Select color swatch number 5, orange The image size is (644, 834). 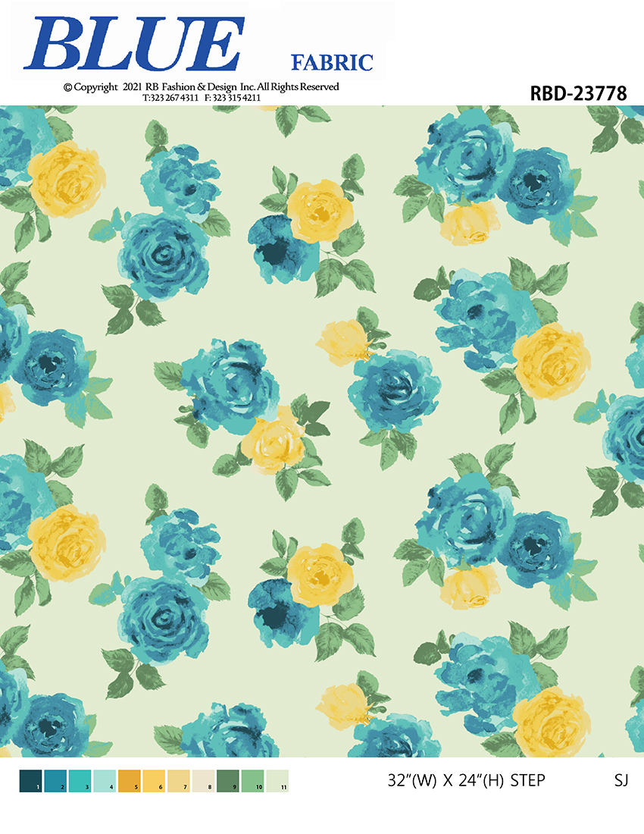pos(130,781)
